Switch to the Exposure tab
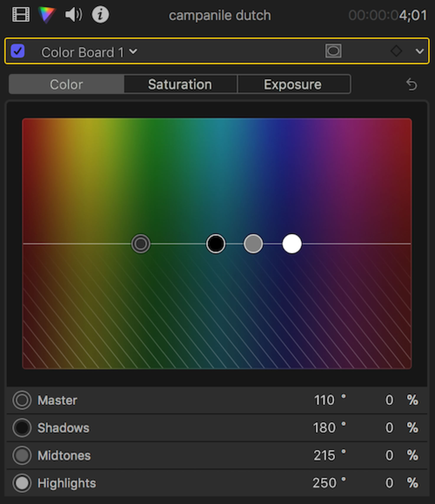This screenshot has height=504, width=435. [293, 84]
